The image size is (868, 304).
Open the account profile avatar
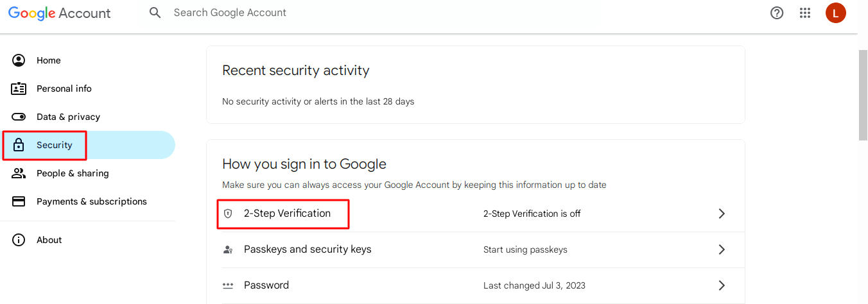click(835, 13)
